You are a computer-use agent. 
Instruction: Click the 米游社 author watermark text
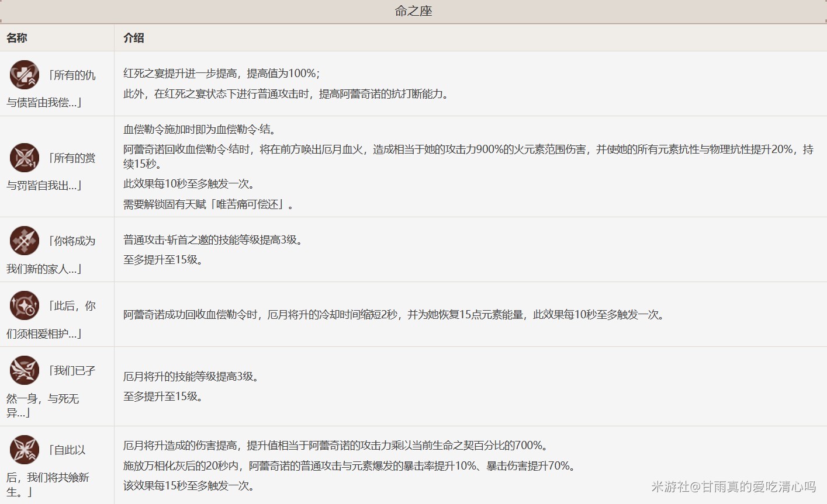[x=733, y=486]
